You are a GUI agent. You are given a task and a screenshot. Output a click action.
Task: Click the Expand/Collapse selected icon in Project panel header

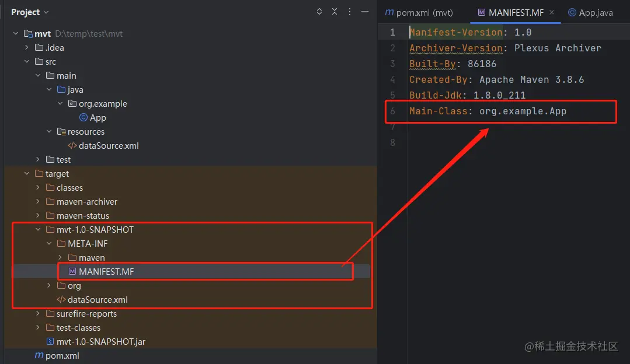[319, 12]
